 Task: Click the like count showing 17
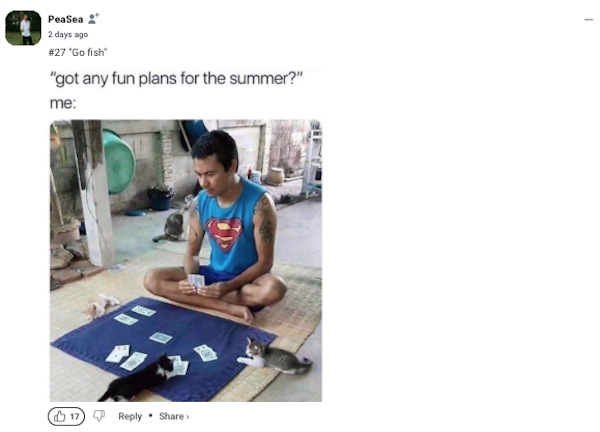(x=75, y=416)
